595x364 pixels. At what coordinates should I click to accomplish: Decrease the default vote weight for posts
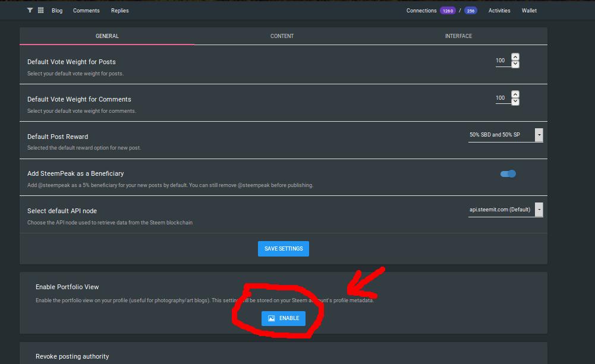pyautogui.click(x=515, y=64)
